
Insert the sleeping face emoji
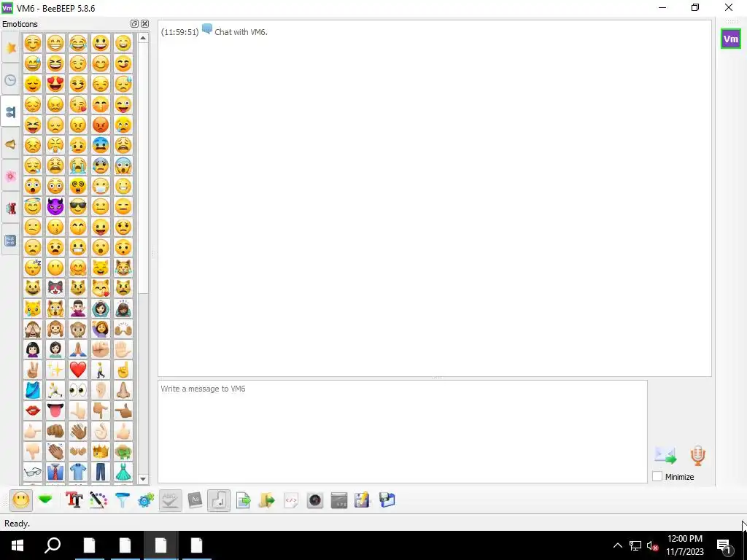point(33,268)
